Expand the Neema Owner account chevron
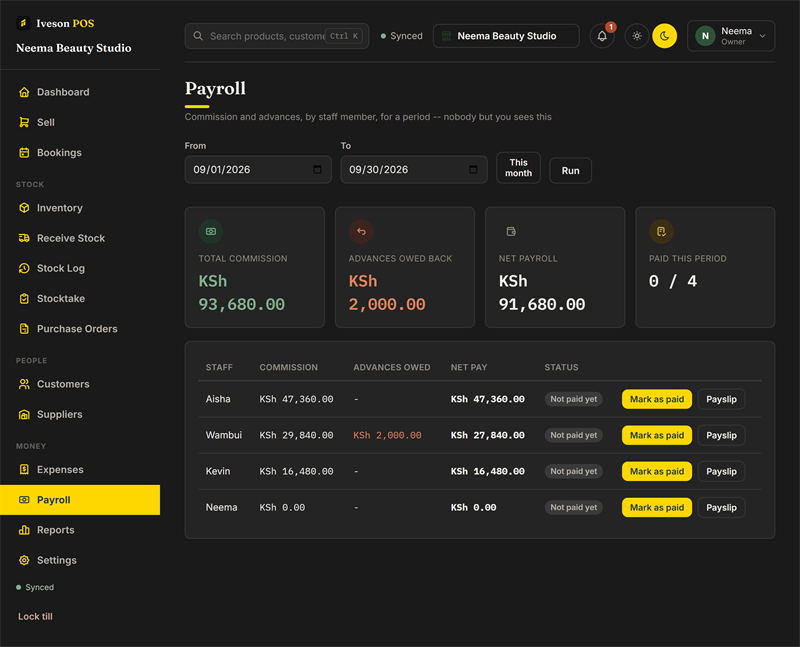 point(762,36)
